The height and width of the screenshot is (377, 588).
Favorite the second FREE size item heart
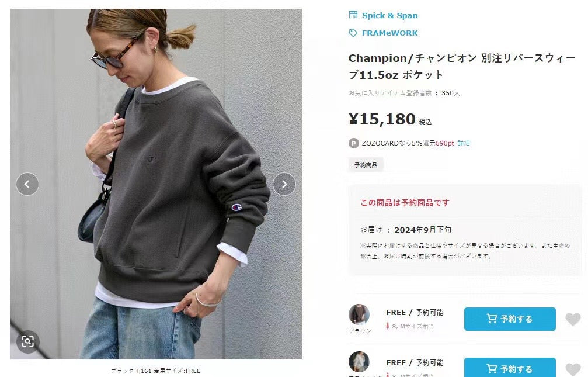[573, 369]
